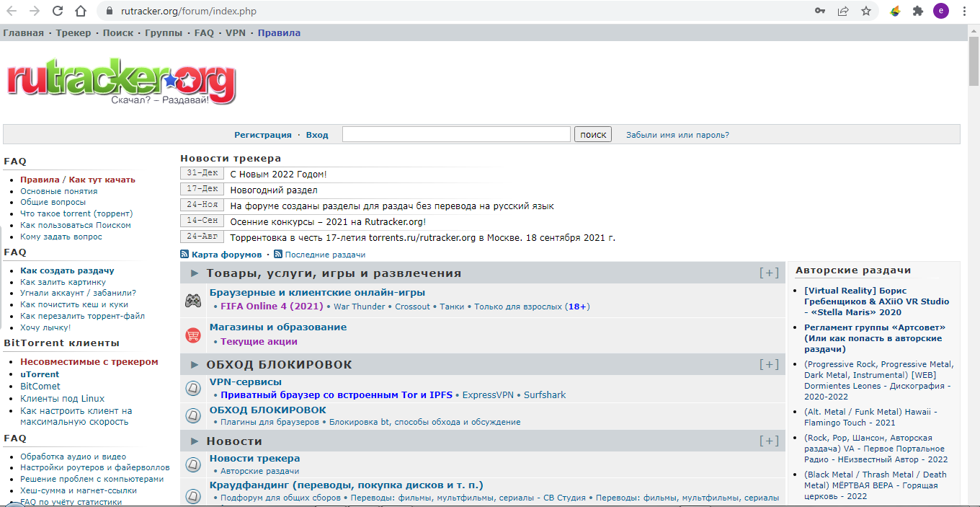Viewport: 980px width, 507px height.
Task: Click the gamepad icon for online games forum
Action: click(193, 301)
